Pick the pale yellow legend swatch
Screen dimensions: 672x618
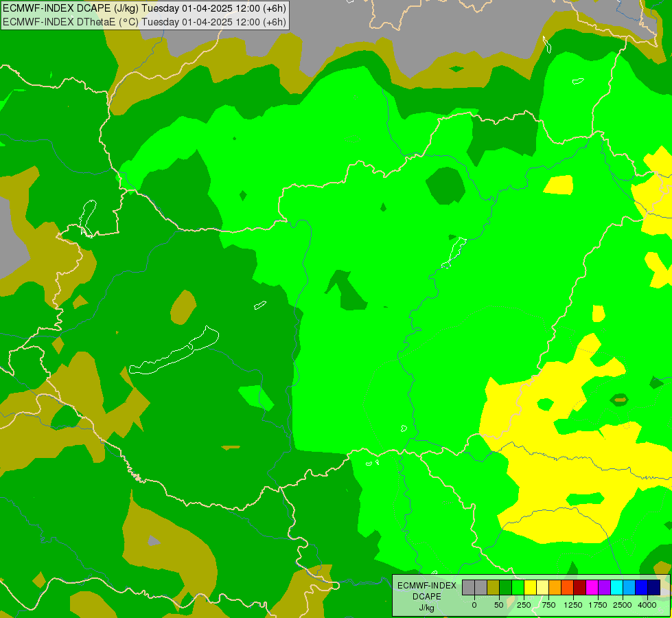[542, 587]
